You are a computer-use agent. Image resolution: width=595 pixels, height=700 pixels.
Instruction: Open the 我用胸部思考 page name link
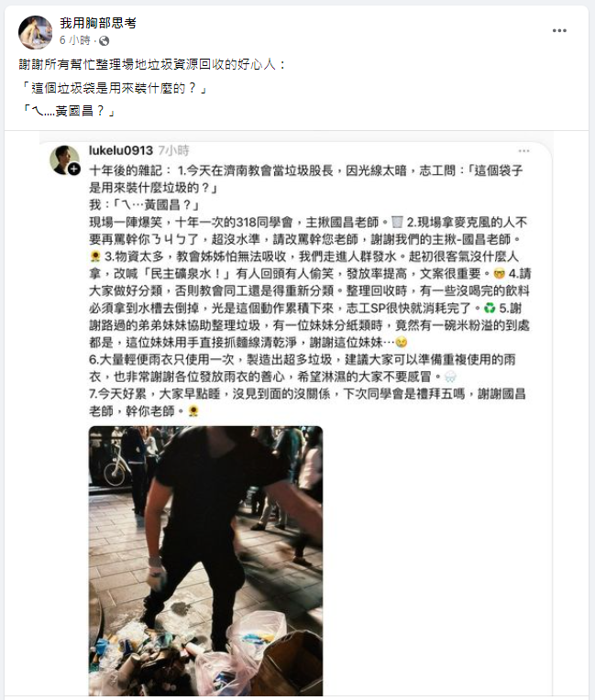click(x=98, y=23)
